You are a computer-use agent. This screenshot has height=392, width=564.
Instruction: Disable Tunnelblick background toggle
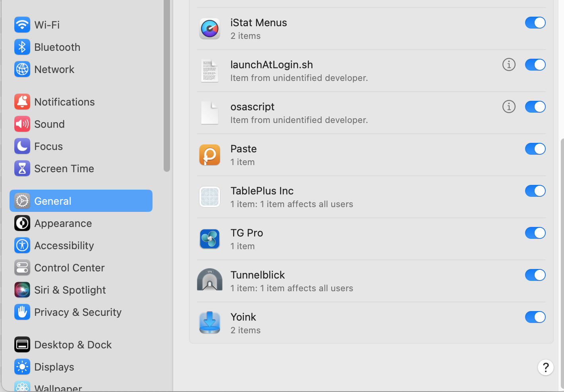pyautogui.click(x=535, y=275)
